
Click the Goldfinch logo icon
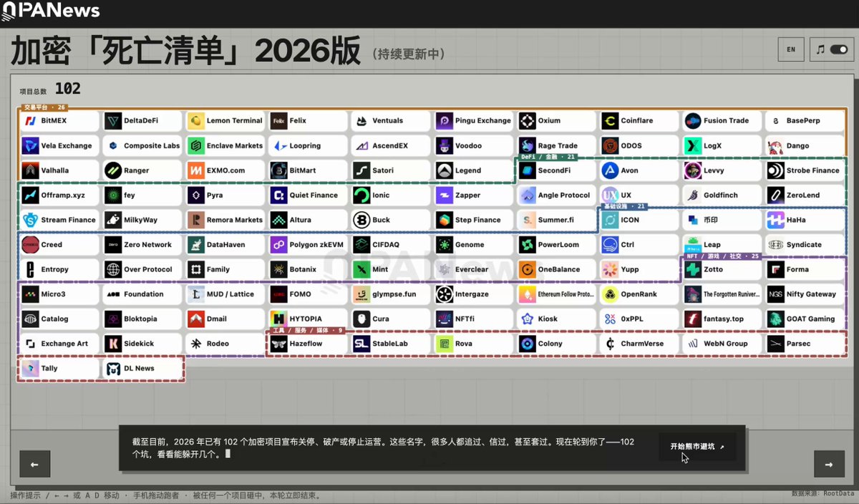[x=693, y=195]
